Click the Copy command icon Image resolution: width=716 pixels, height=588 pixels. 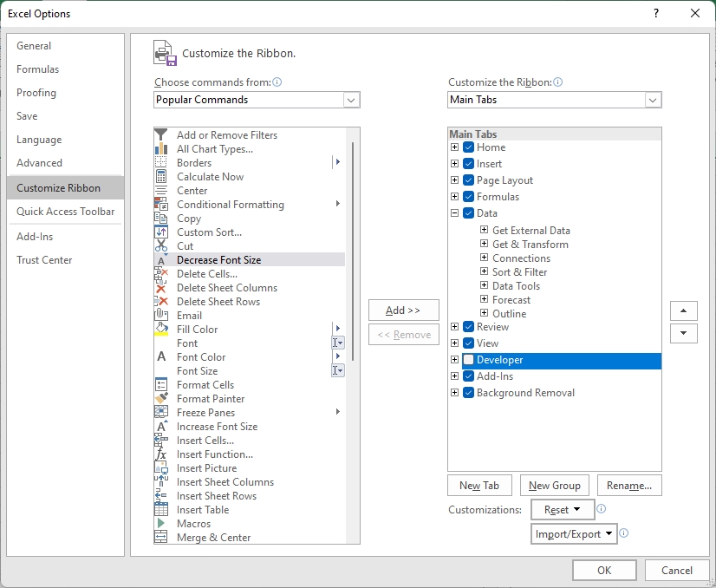point(160,219)
